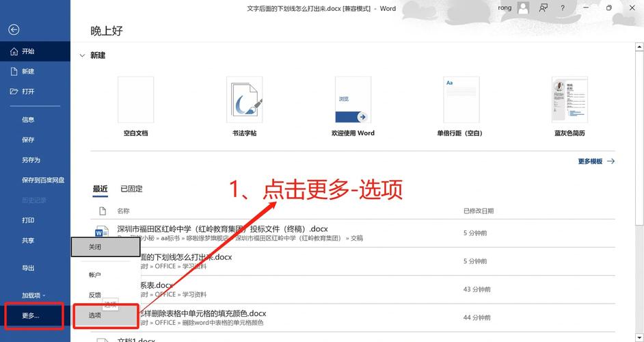Choose 关闭 in the popup menu
Image resolution: width=644 pixels, height=342 pixels.
click(105, 247)
